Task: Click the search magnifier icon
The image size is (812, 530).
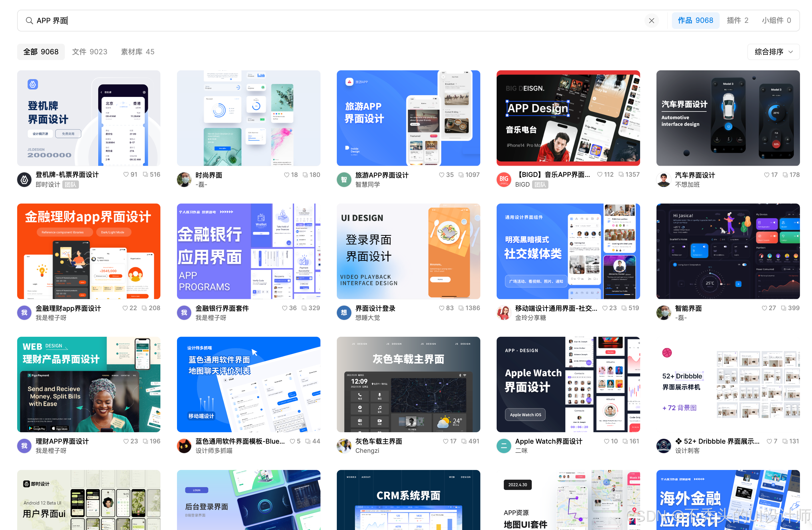Action: [x=29, y=21]
